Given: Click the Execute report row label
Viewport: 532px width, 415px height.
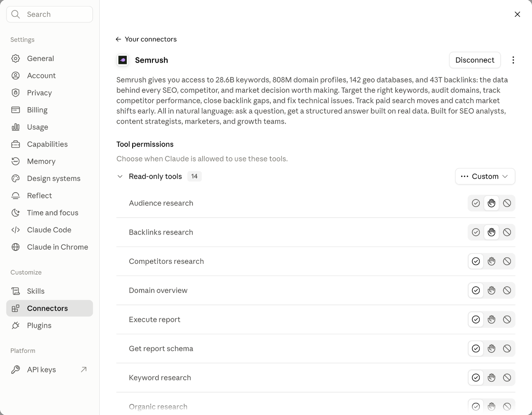Looking at the screenshot, I should point(155,320).
